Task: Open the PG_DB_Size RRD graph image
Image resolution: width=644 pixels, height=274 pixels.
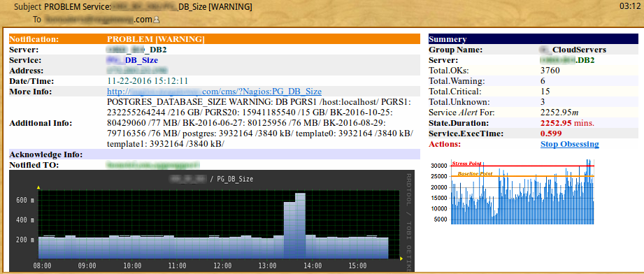Action: click(x=211, y=221)
